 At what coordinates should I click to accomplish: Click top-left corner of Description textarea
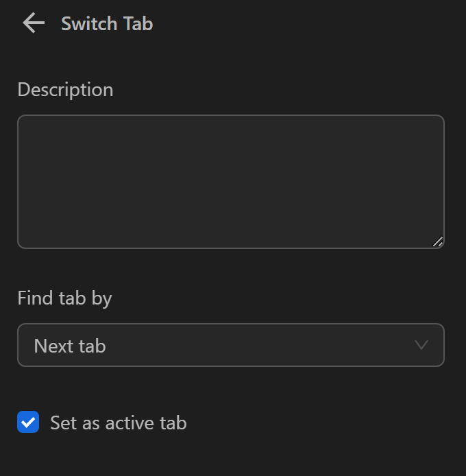pos(23,121)
